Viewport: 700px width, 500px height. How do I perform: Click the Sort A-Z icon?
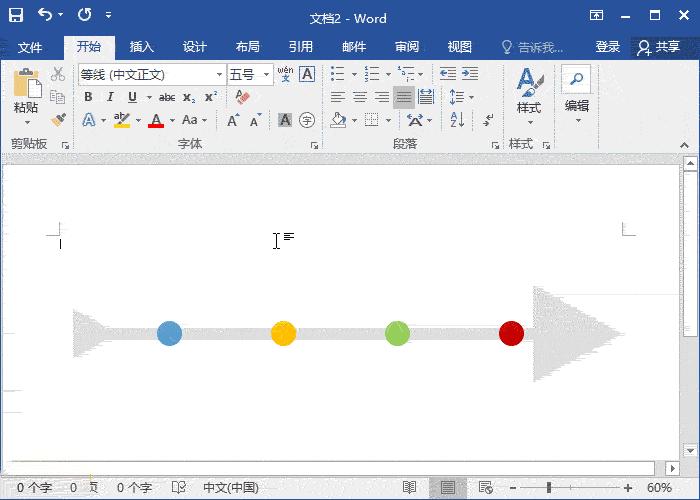[457, 120]
